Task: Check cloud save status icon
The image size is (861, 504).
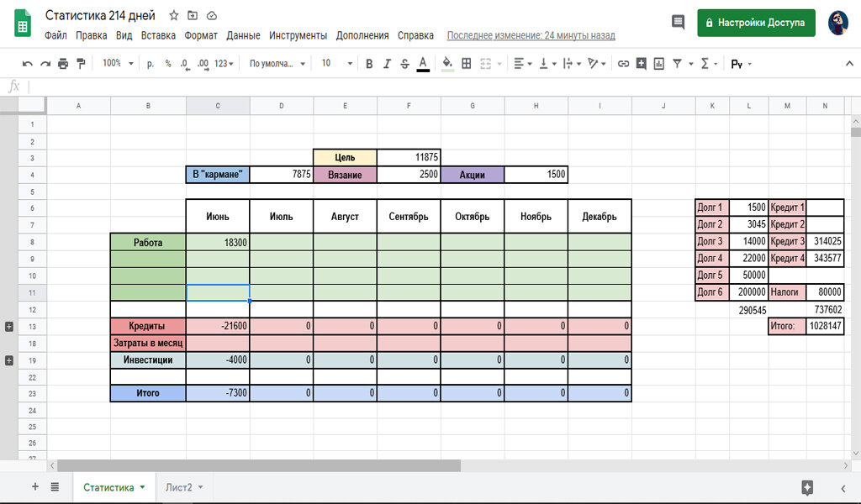Action: click(211, 15)
